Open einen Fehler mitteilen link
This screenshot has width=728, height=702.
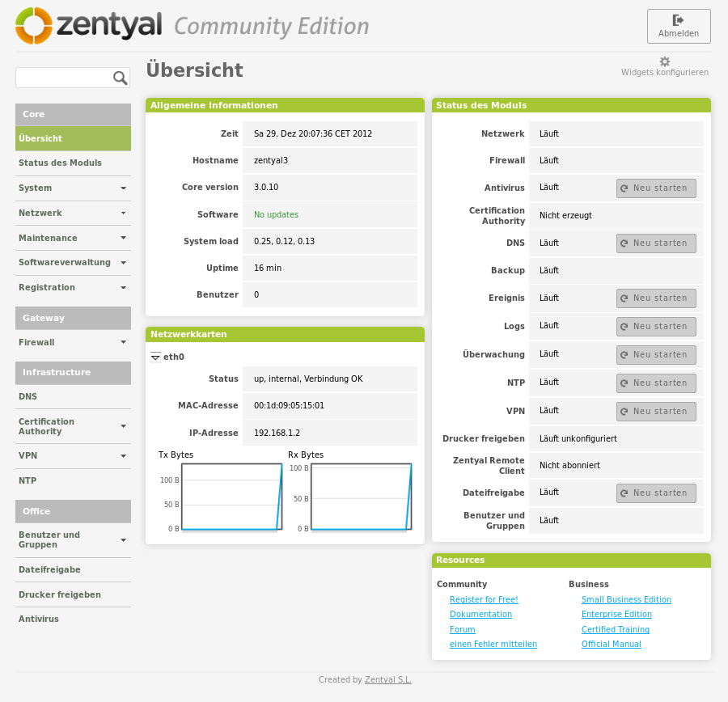tap(493, 644)
